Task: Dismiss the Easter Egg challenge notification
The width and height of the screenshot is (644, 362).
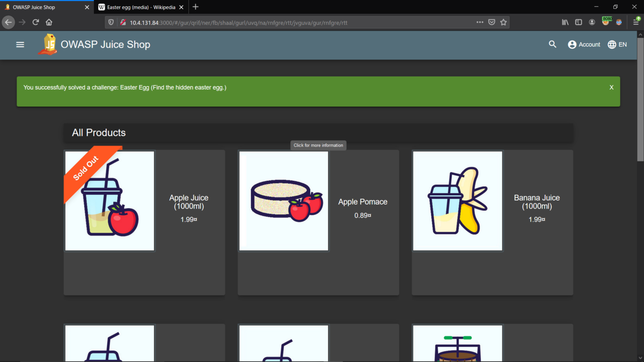Action: tap(611, 87)
